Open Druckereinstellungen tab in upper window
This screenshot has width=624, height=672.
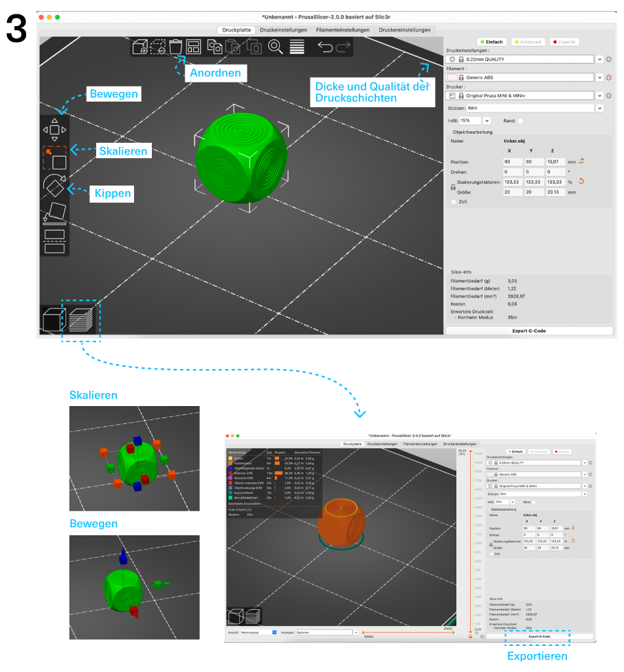coord(405,30)
